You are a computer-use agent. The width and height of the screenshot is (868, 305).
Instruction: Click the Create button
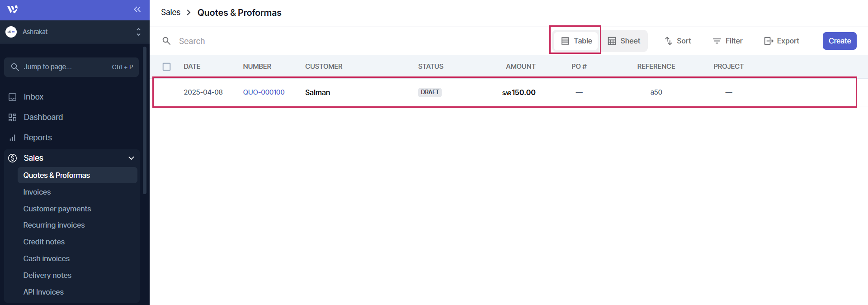[839, 41]
